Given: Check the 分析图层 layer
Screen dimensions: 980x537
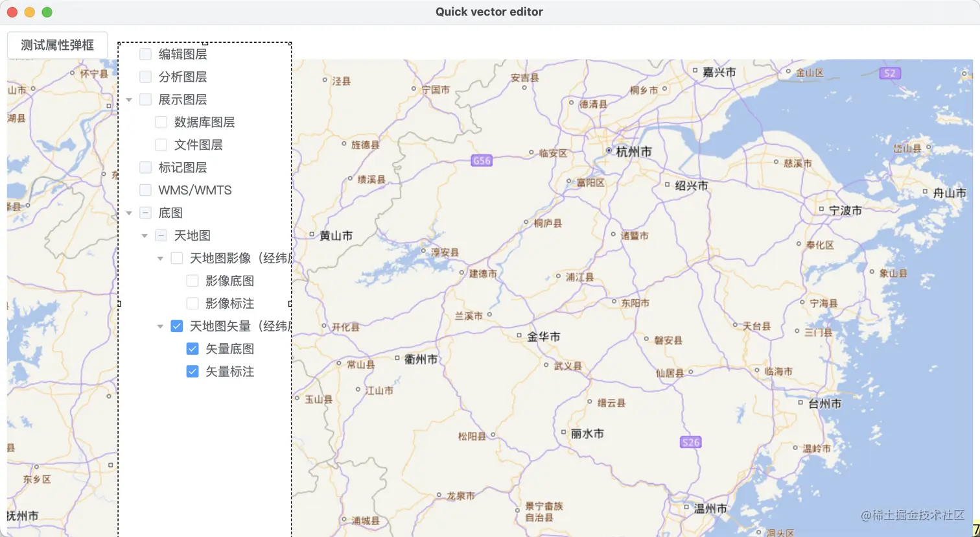Looking at the screenshot, I should pyautogui.click(x=145, y=77).
